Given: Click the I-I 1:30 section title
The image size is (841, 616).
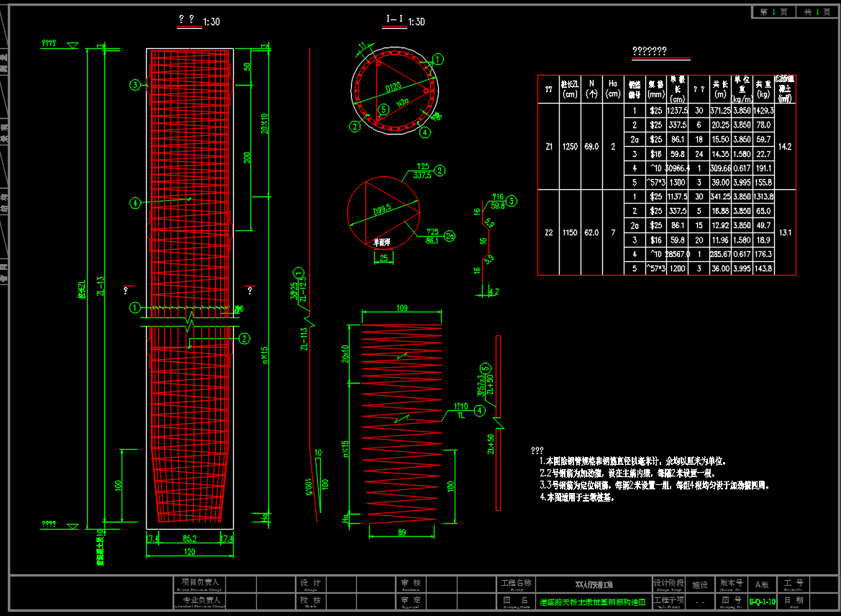Looking at the screenshot, I should [405, 22].
